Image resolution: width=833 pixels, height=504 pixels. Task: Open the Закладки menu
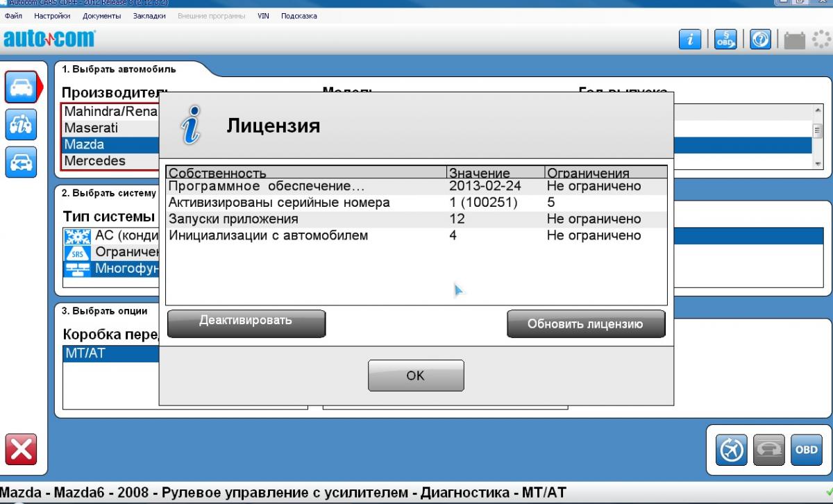pos(149,16)
